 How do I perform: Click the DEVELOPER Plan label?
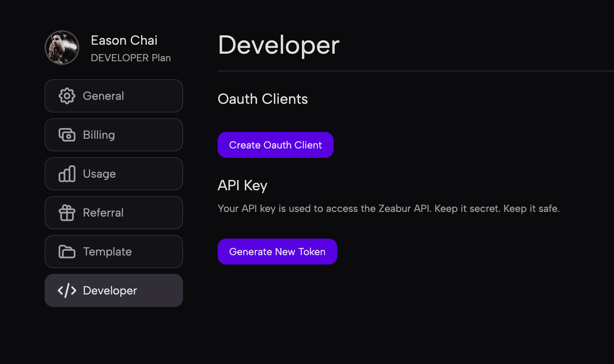click(131, 58)
